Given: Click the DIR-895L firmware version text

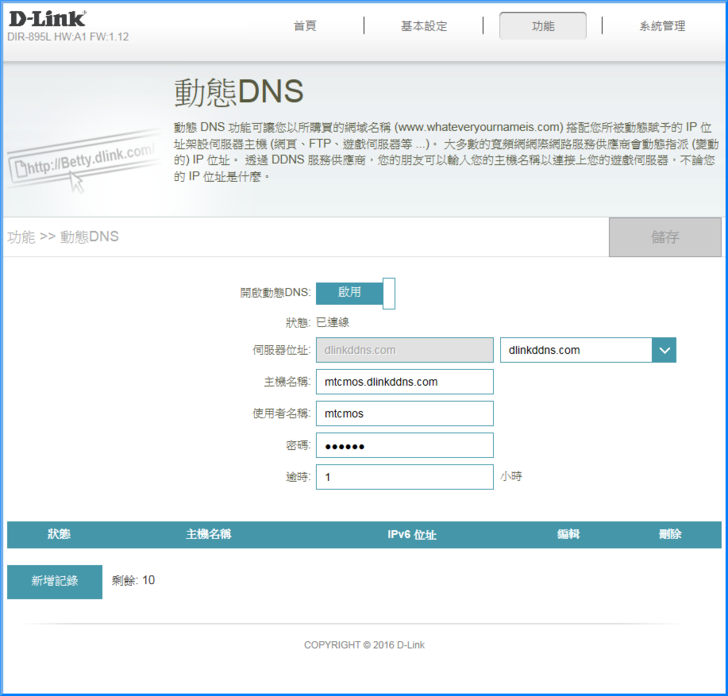Looking at the screenshot, I should 68,37.
